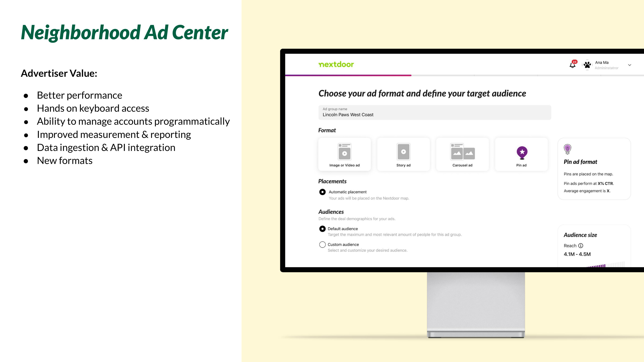Click the Placements section label
644x362 pixels.
pyautogui.click(x=333, y=181)
